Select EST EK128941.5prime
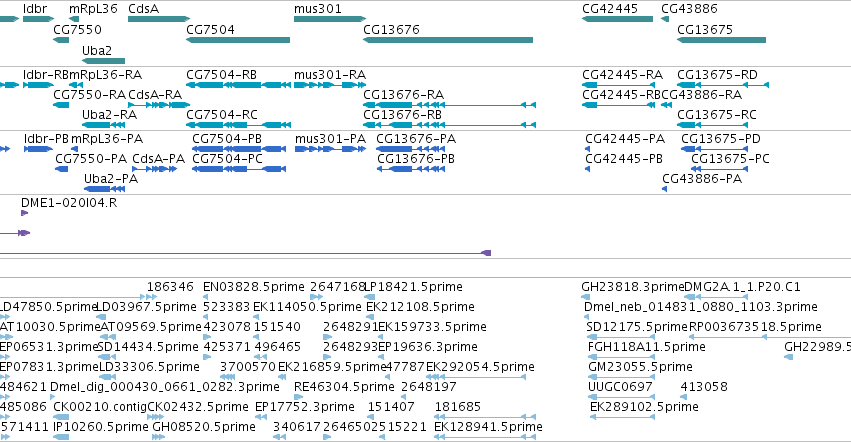Viewport: 851px width, 442px height. pyautogui.click(x=485, y=438)
